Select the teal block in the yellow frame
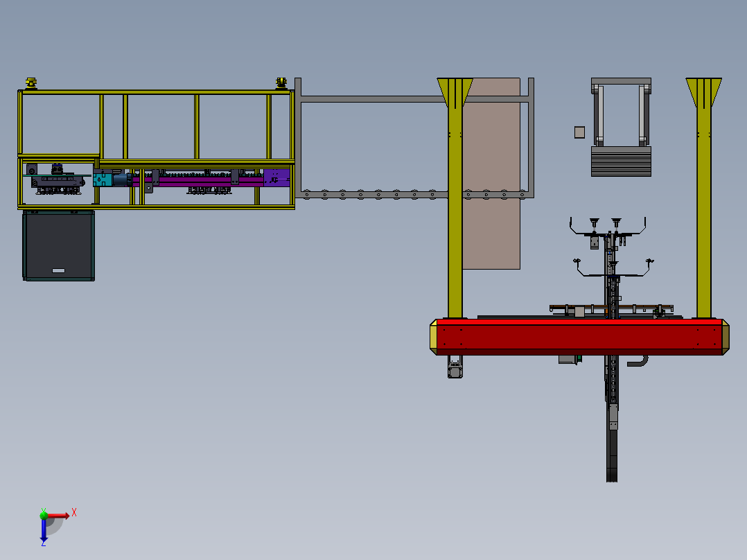 102,180
